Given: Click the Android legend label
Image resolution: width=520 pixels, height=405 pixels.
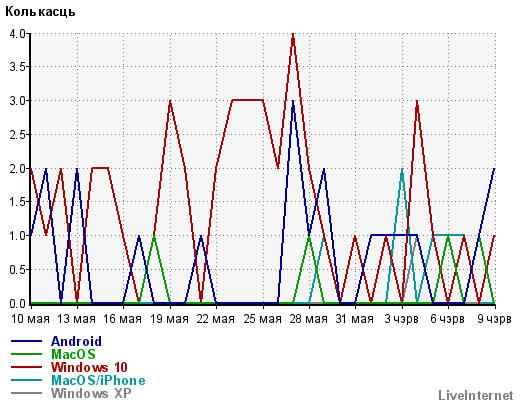Looking at the screenshot, I should (x=76, y=341).
